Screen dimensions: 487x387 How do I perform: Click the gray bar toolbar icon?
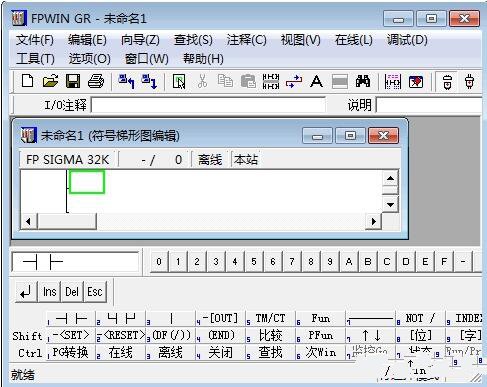tap(340, 82)
